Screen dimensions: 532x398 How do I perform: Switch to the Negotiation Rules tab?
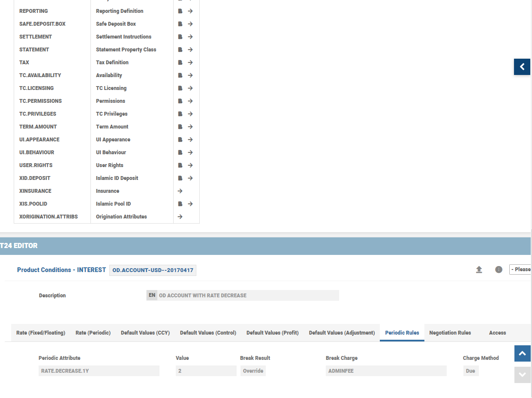coord(450,333)
